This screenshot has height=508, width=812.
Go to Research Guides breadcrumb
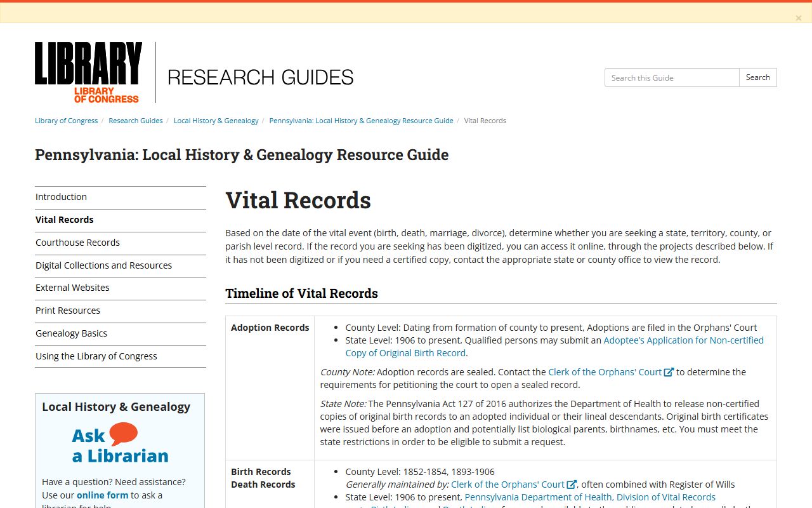(136, 121)
